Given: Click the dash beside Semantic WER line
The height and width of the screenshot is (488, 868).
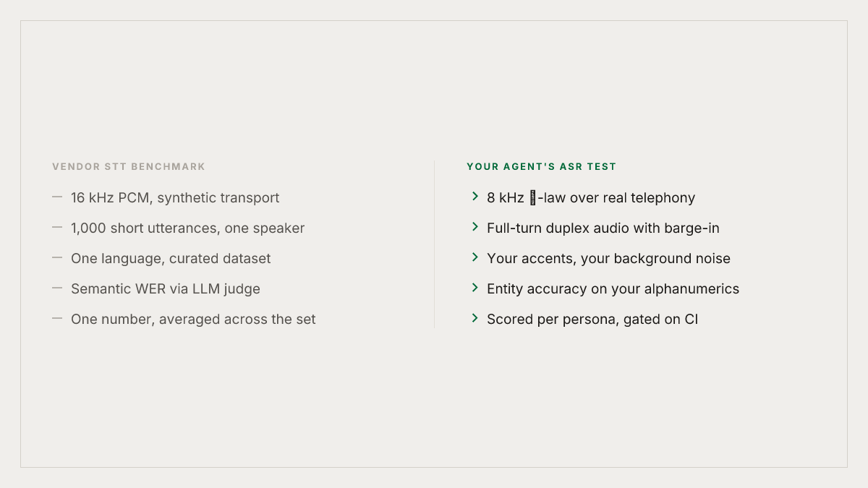Looking at the screenshot, I should tap(57, 288).
